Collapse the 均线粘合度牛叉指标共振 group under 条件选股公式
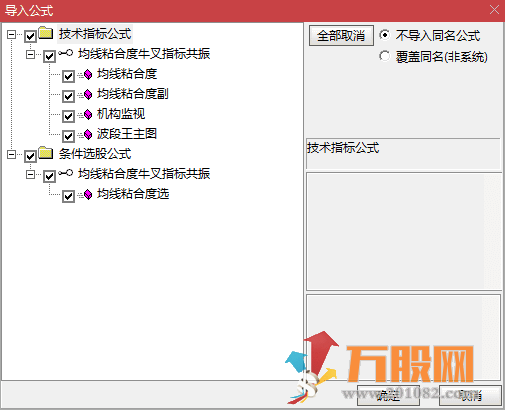The image size is (505, 410). click(x=30, y=174)
